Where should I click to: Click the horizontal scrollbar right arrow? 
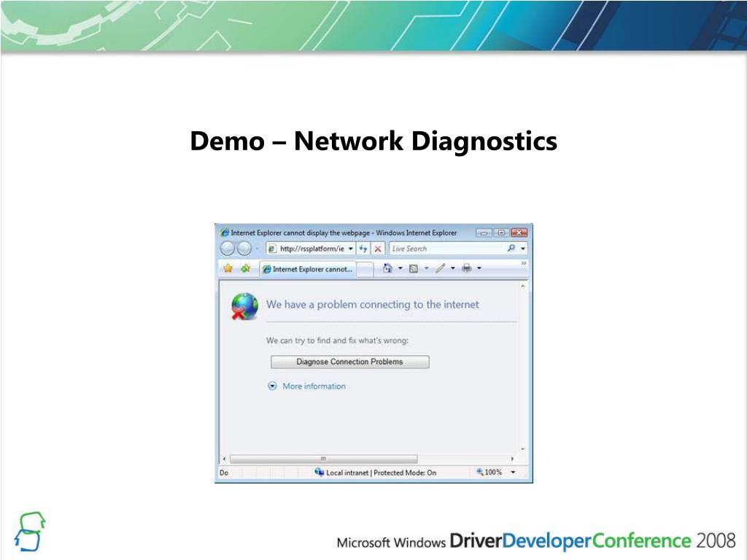click(512, 459)
